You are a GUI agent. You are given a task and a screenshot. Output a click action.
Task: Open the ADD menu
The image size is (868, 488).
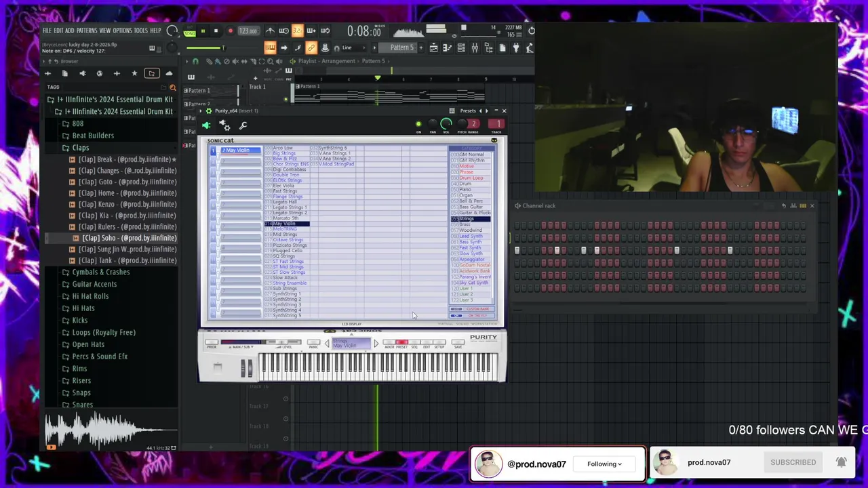click(x=70, y=30)
